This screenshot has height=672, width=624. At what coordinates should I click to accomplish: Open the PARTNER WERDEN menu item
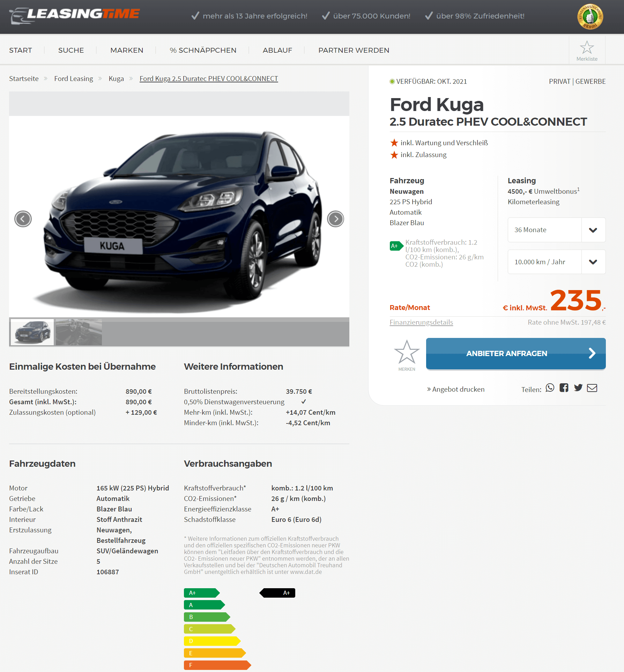(354, 50)
